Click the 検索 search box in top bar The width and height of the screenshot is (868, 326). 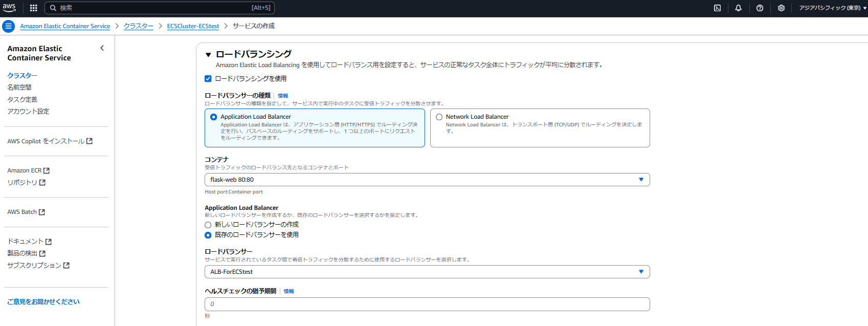pyautogui.click(x=160, y=8)
